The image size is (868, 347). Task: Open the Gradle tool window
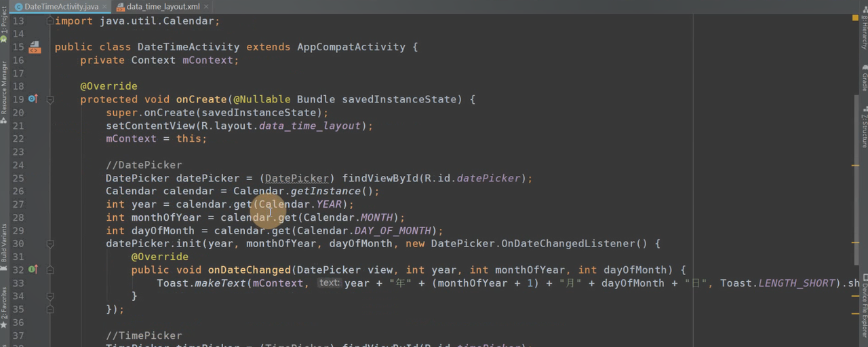coord(864,78)
